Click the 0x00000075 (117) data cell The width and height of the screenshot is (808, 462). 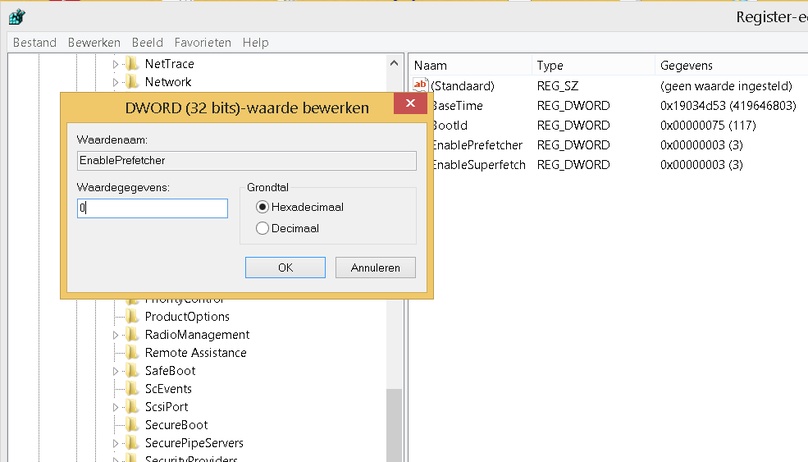[x=708, y=125]
